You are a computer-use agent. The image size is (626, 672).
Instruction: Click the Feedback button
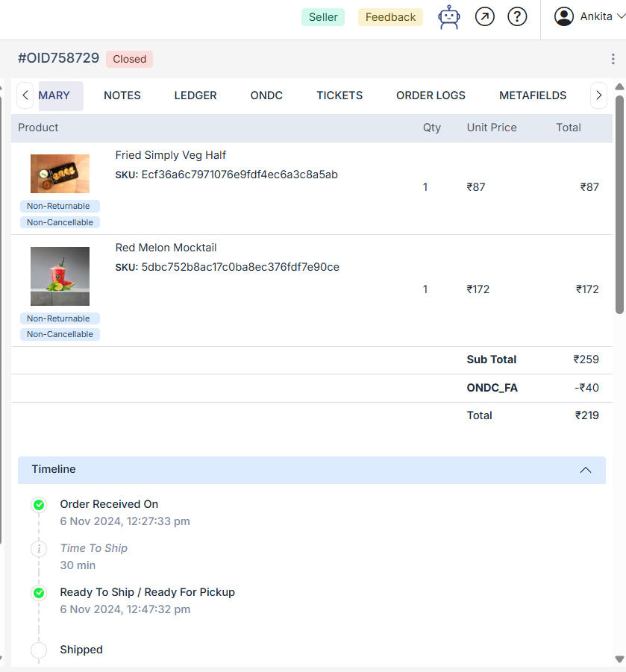point(390,17)
